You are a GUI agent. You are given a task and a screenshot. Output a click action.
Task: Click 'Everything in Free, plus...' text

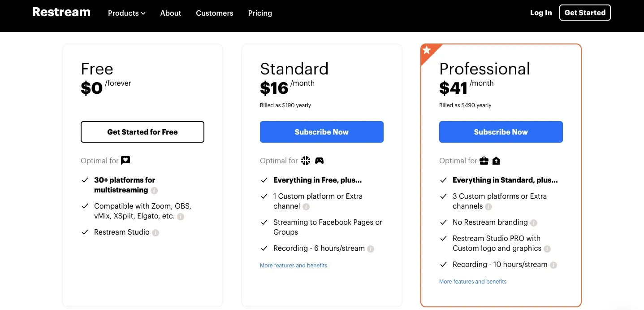click(x=317, y=180)
